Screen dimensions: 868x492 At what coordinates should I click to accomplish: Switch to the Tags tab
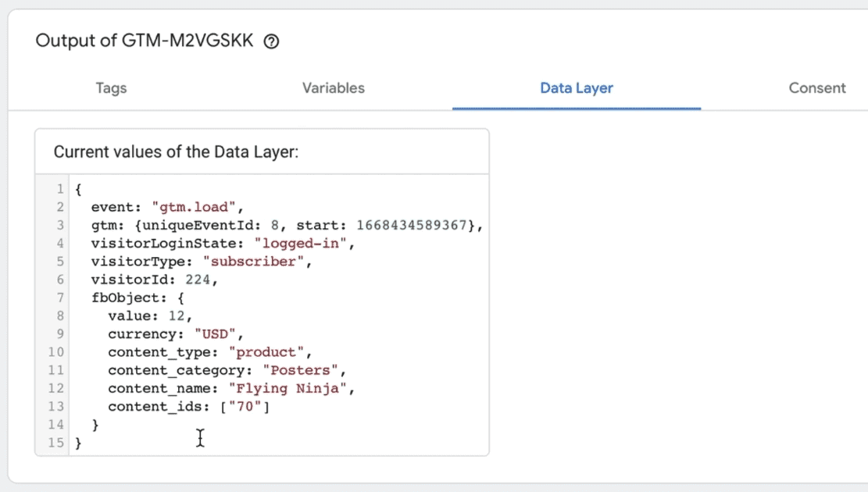(x=110, y=88)
